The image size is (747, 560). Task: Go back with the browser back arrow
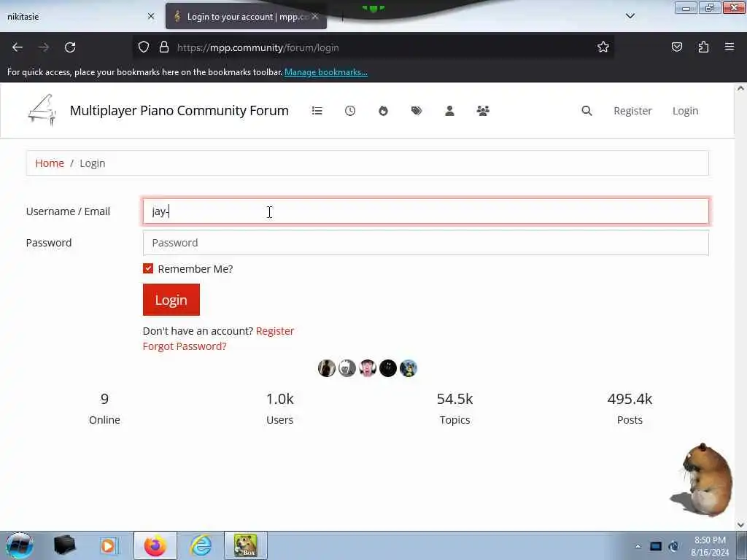pos(18,47)
